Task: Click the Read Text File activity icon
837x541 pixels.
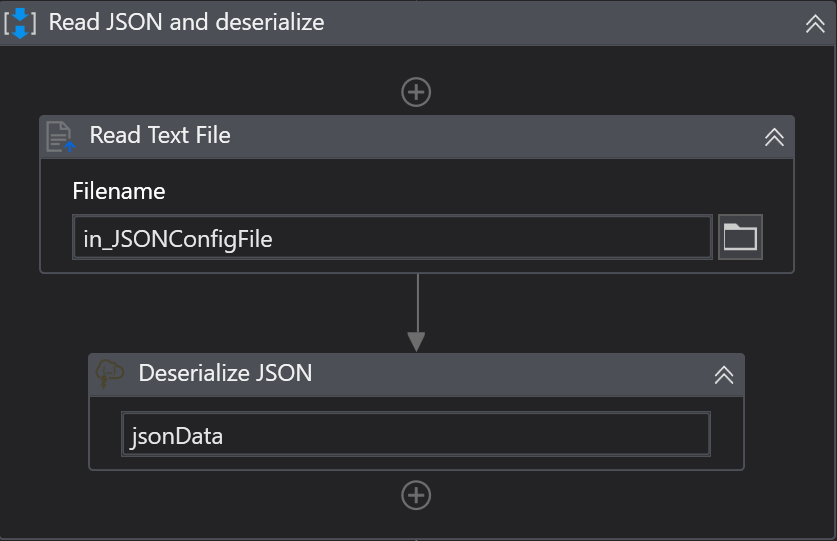Action: tap(62, 136)
